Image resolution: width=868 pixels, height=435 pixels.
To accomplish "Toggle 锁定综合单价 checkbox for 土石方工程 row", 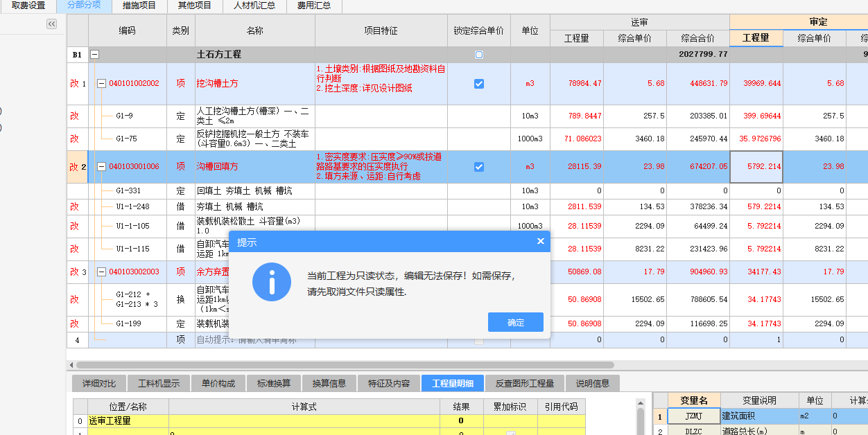I will coord(479,55).
